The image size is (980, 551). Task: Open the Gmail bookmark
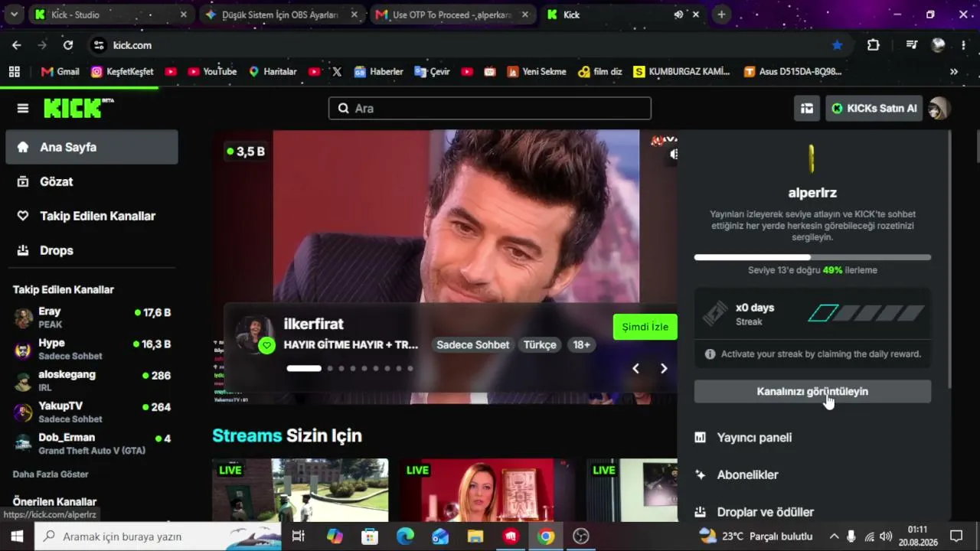pos(60,71)
